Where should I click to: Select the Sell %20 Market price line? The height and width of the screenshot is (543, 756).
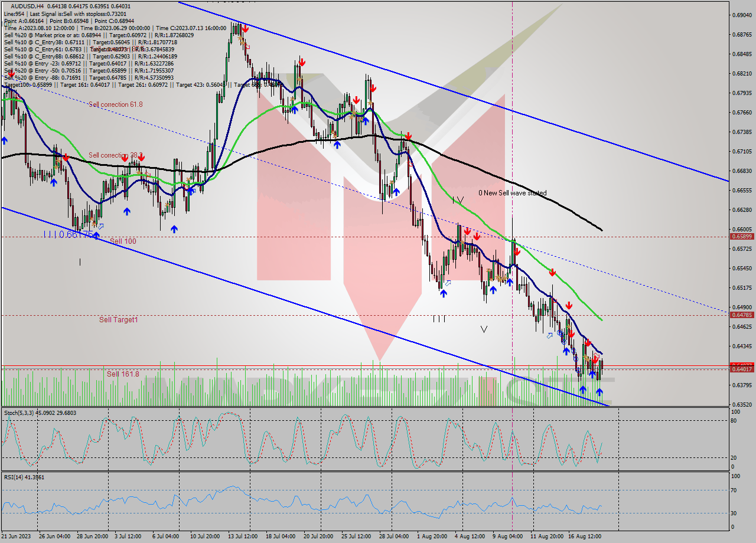[99, 35]
